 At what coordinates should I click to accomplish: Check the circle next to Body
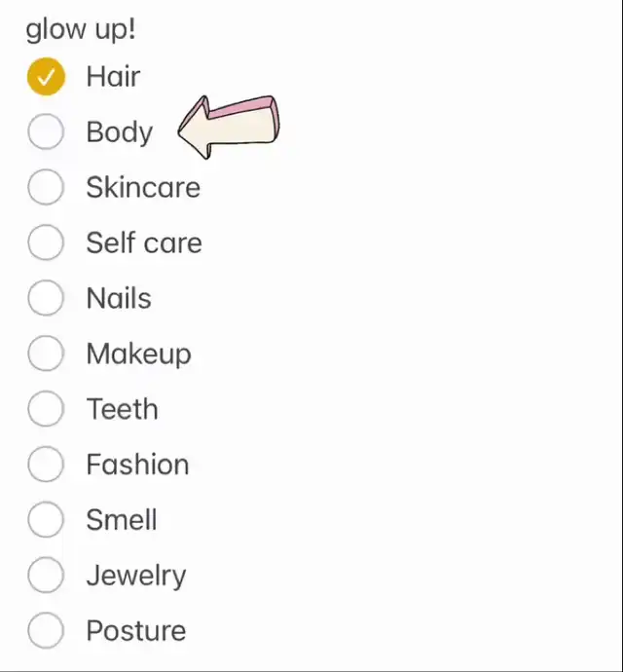(x=46, y=131)
